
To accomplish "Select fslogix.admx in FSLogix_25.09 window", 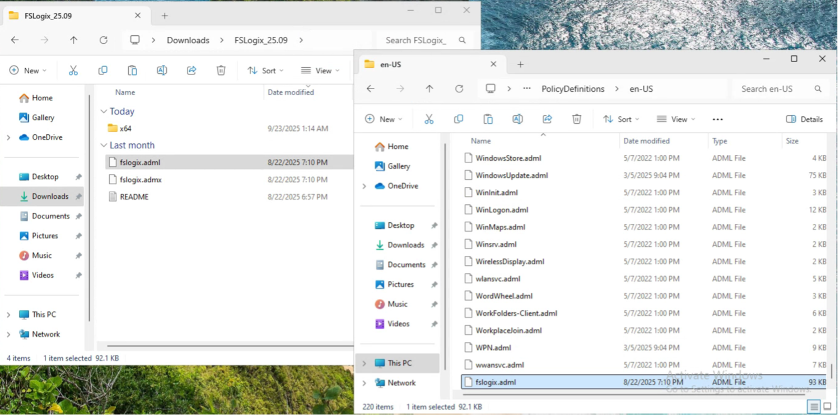I will [x=140, y=180].
